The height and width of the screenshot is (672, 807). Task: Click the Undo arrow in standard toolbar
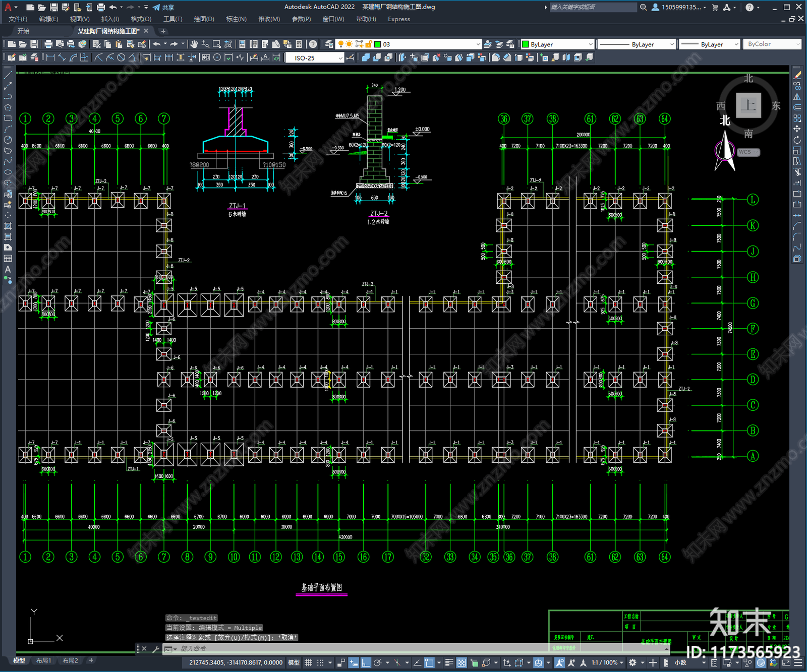tap(157, 44)
